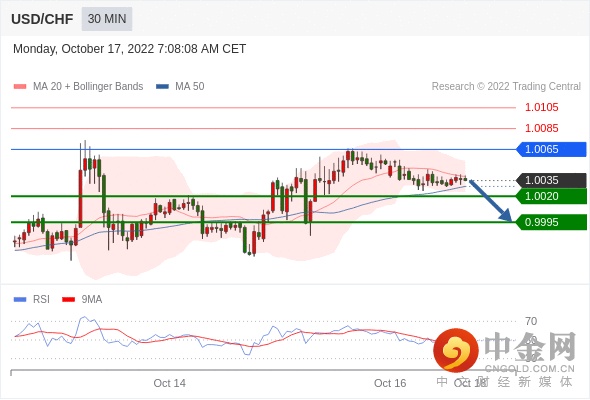This screenshot has height=400, width=590.
Task: Click the 1.0105 resistance level label
Action: point(542,108)
